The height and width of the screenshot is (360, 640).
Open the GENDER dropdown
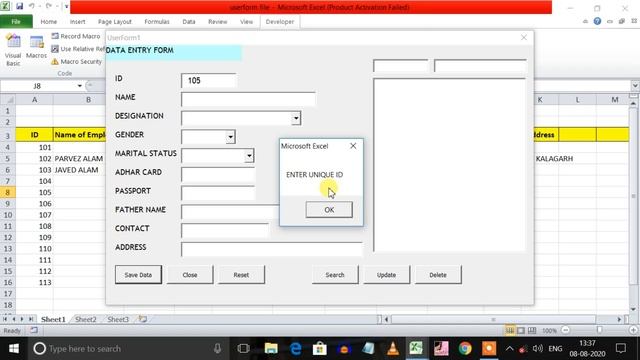point(231,137)
